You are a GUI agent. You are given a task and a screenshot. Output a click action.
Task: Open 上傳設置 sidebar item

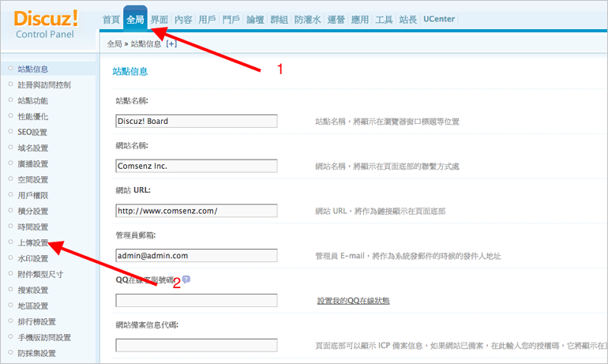point(33,242)
